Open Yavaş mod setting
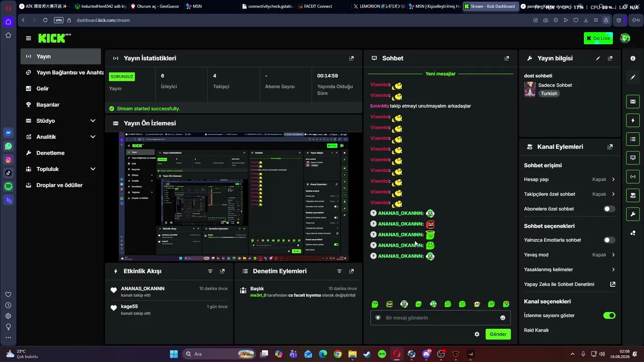644x362 pixels. (x=570, y=255)
